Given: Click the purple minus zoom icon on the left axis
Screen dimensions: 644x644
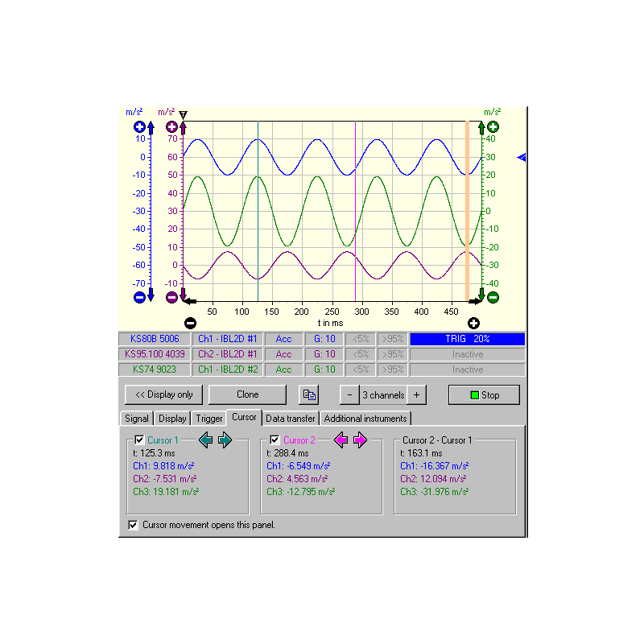Looking at the screenshot, I should click(x=171, y=297).
